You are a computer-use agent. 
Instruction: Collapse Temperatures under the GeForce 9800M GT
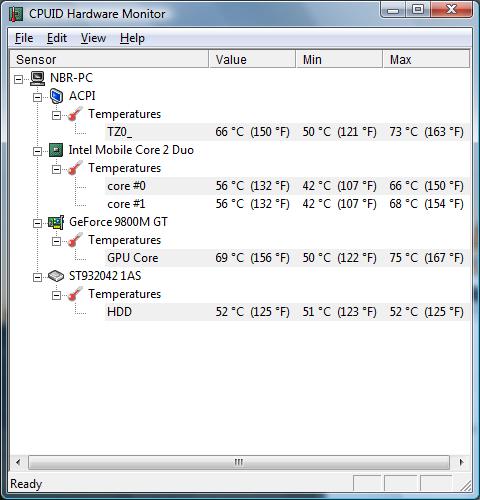pos(57,241)
